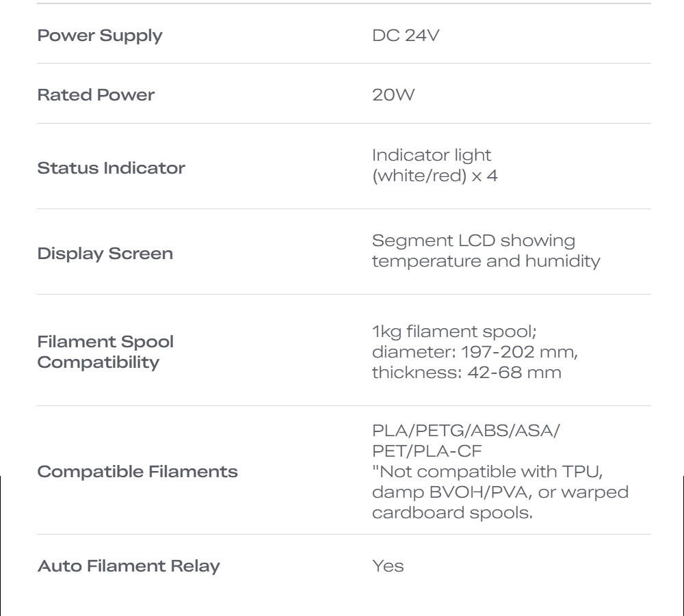This screenshot has height=616, width=684.
Task: Click the '1kg filament spool;' text
Action: [454, 332]
